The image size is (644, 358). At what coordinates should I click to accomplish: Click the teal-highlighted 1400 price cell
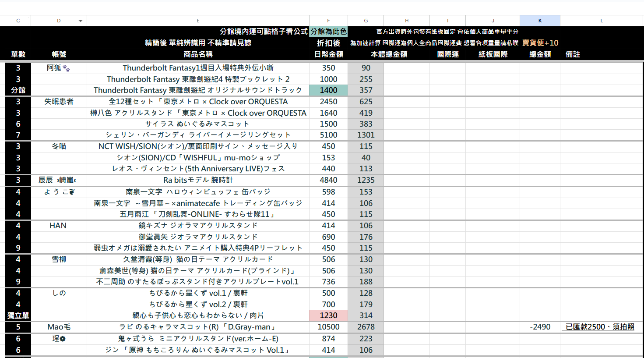pos(328,90)
